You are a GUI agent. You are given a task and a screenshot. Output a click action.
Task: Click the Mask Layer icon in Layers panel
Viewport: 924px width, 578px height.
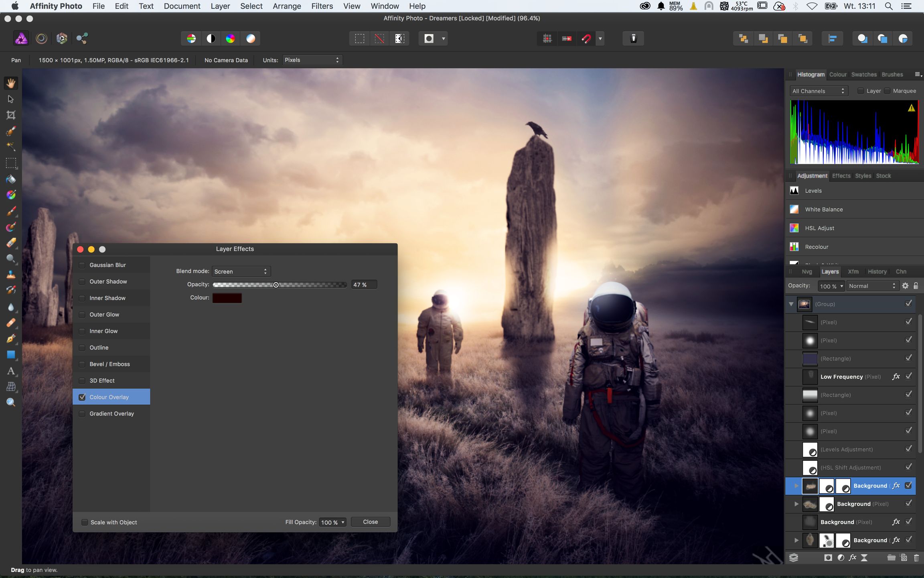point(828,558)
